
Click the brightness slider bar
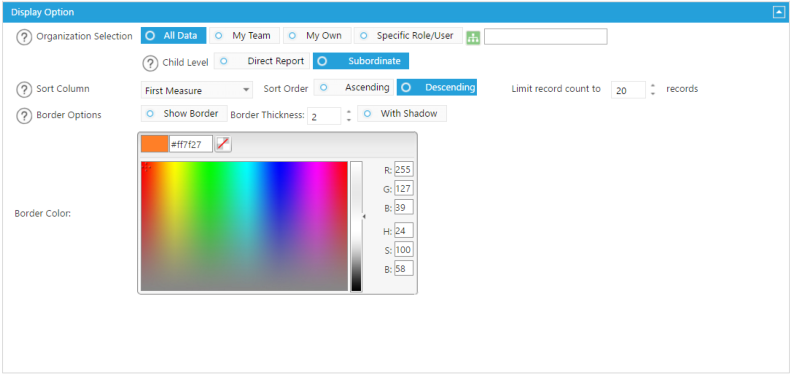[356, 226]
